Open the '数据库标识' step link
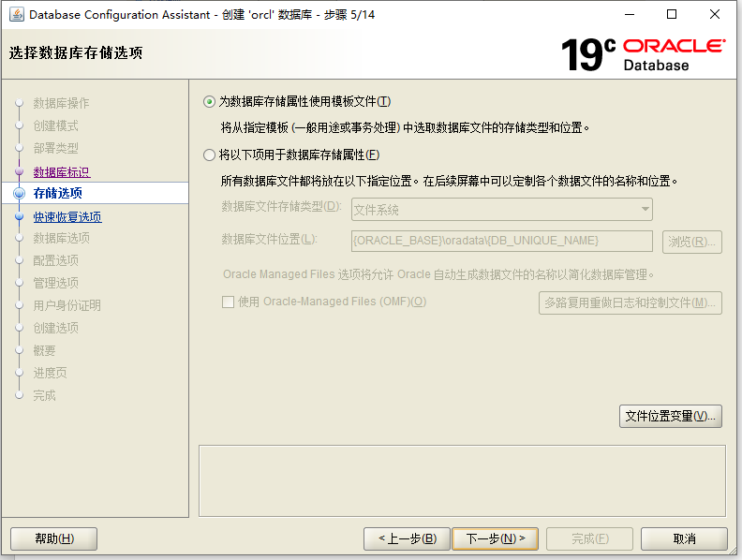The width and height of the screenshot is (742, 560). point(62,172)
